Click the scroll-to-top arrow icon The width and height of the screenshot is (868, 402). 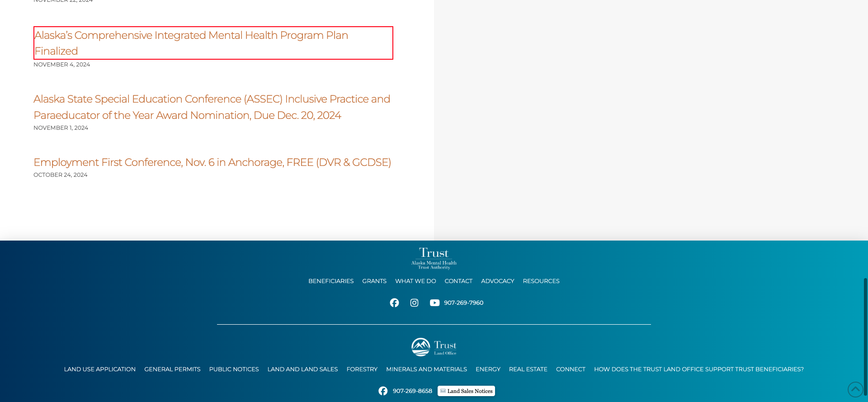[x=855, y=389]
